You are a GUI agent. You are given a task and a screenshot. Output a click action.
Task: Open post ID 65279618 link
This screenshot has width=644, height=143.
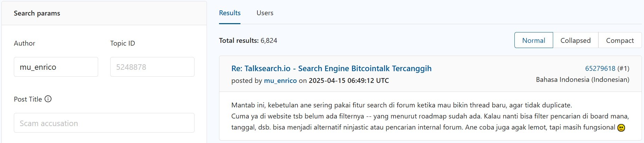pos(600,68)
